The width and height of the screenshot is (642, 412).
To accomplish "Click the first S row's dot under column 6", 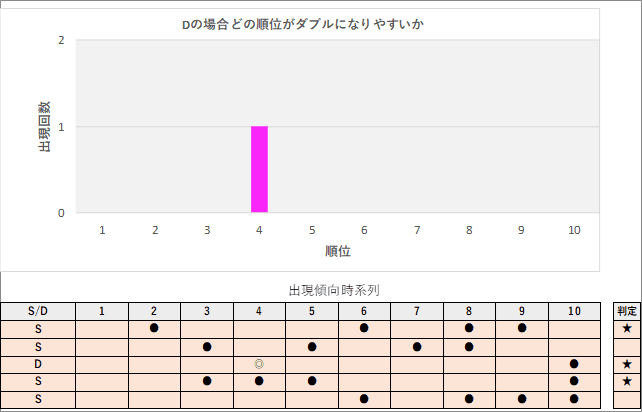I will tap(364, 328).
